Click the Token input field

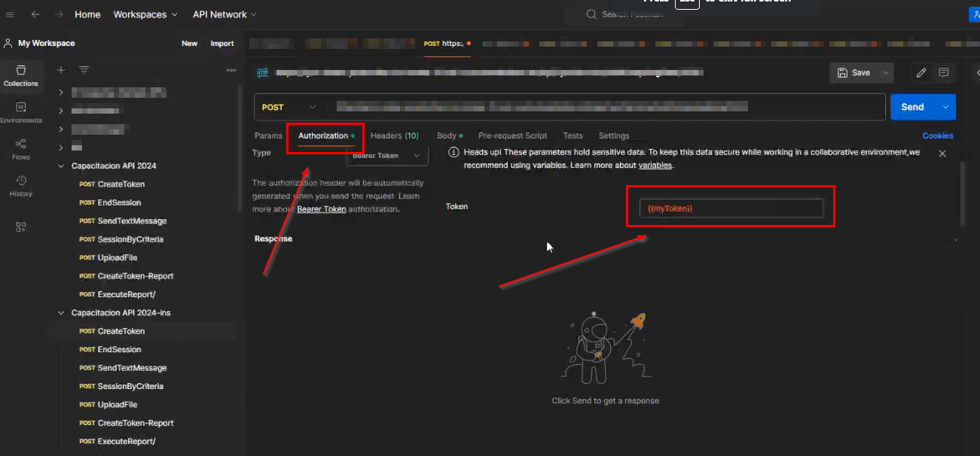tap(732, 208)
